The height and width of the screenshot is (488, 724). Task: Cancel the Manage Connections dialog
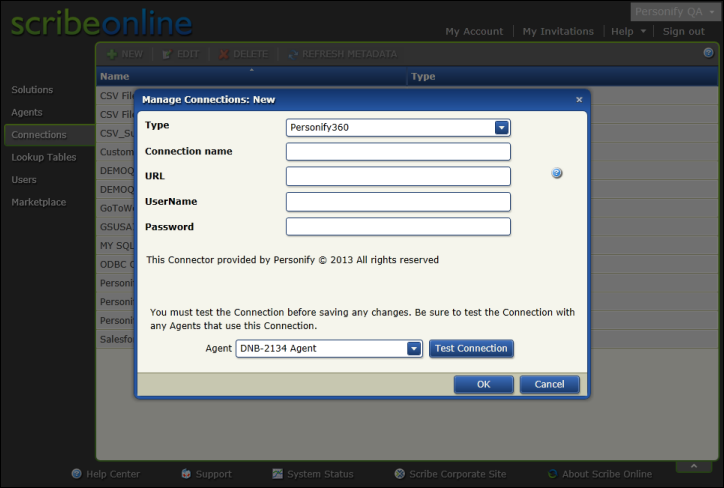tap(549, 384)
